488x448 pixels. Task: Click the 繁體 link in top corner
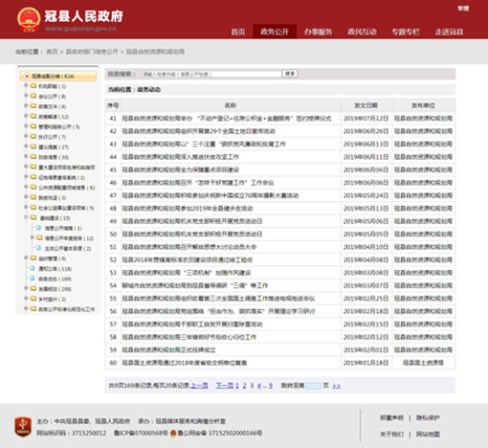pyautogui.click(x=463, y=9)
